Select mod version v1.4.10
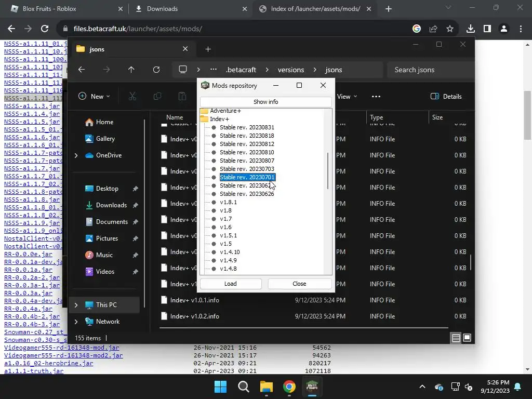 pos(230,252)
